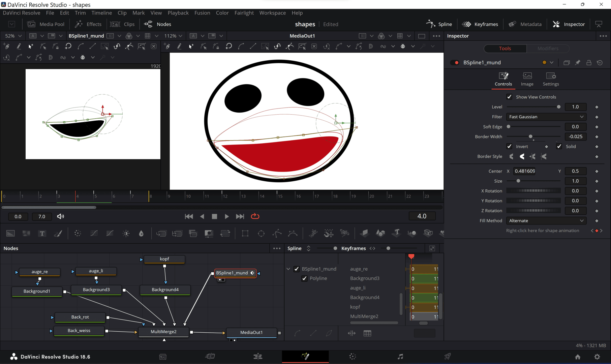Open the Spline panel from the top bar
The height and width of the screenshot is (364, 611).
click(439, 24)
